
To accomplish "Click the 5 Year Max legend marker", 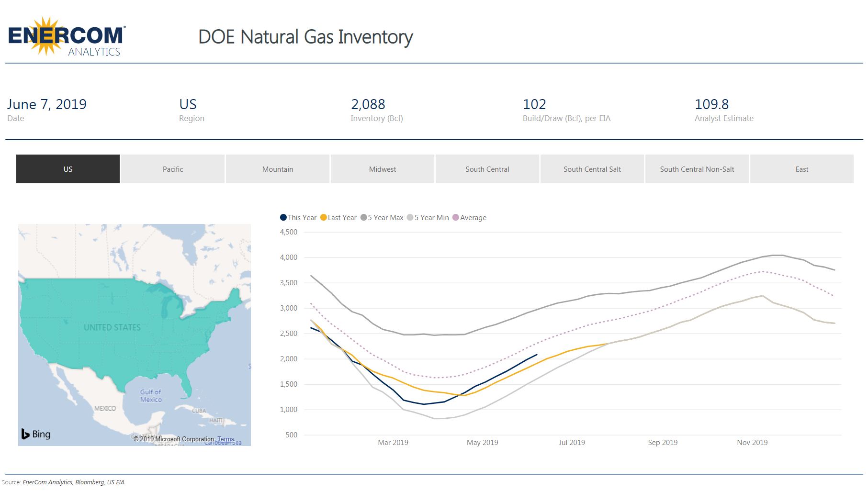I will click(x=364, y=218).
